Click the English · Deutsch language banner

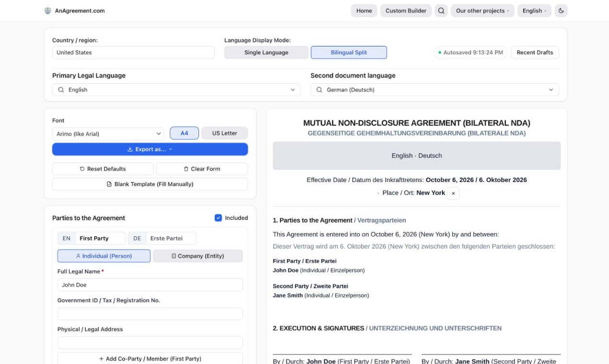tap(417, 156)
